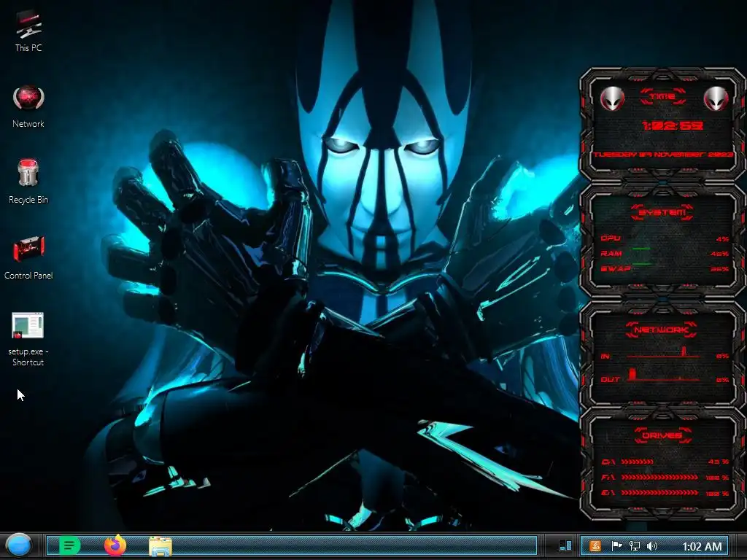Launch the green notes app in taskbar

click(69, 545)
